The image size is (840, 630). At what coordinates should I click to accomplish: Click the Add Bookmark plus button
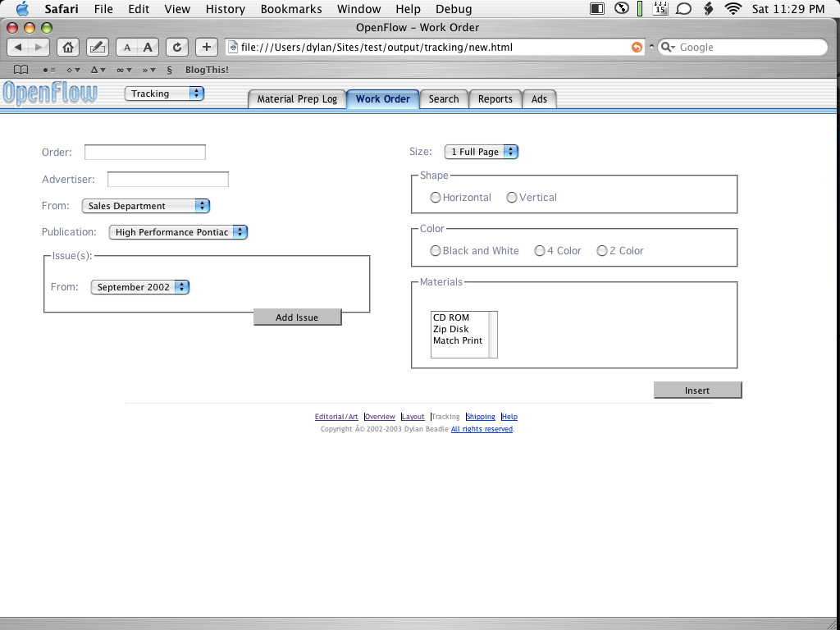[x=207, y=47]
